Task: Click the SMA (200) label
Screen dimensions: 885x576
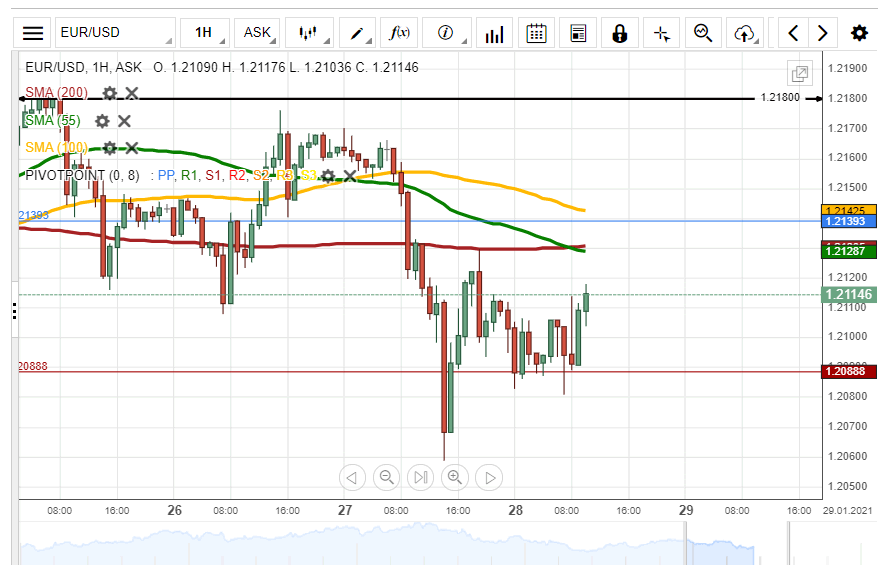Action: [x=56, y=93]
